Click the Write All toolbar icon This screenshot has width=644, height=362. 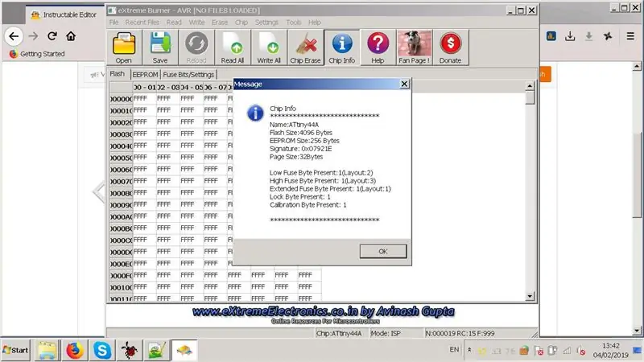[x=269, y=47]
